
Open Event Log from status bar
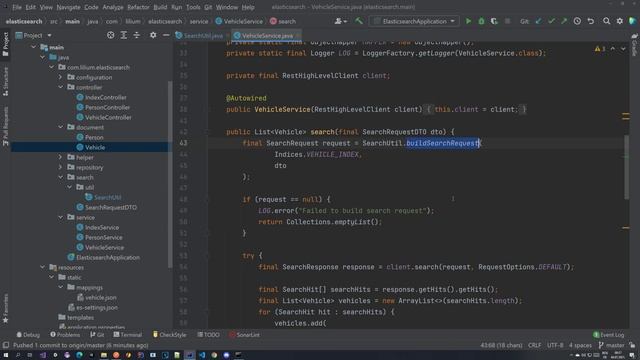coord(609,335)
